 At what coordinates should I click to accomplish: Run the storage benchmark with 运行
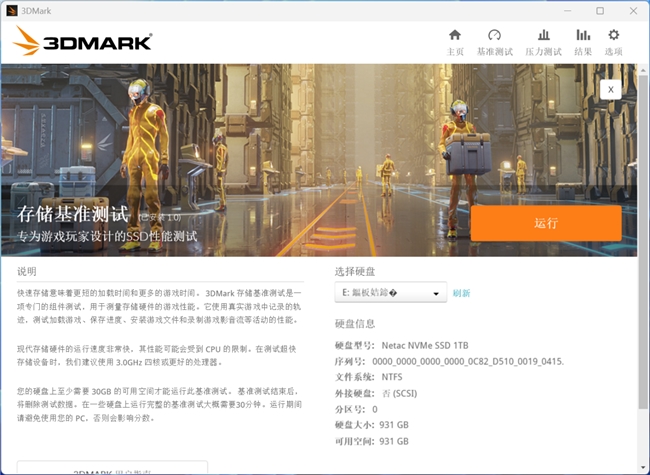tap(546, 223)
